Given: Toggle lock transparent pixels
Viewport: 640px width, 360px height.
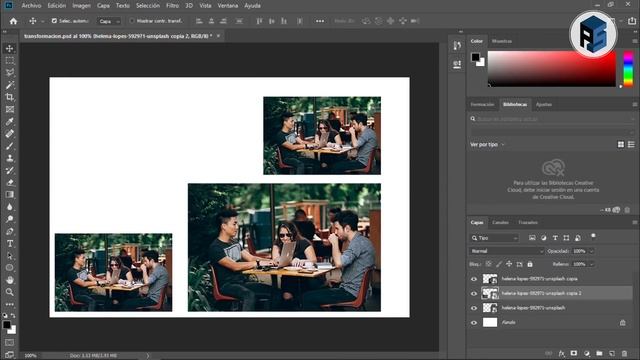Looking at the screenshot, I should (x=489, y=264).
